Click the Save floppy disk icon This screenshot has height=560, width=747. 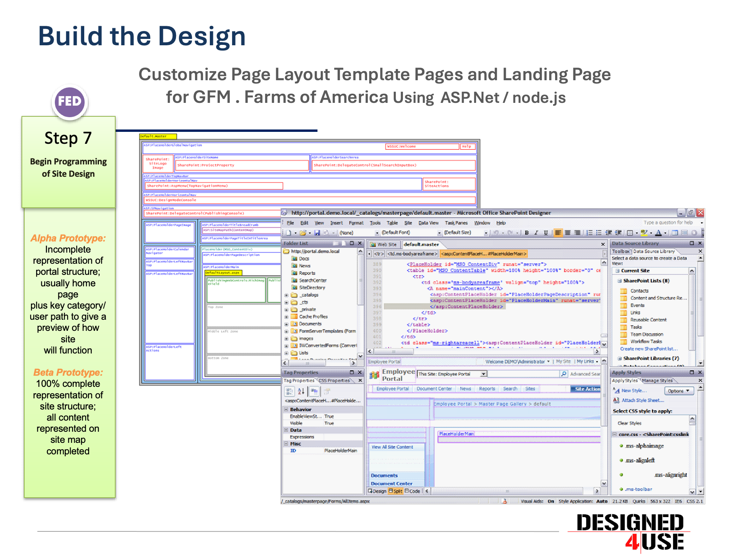317,233
